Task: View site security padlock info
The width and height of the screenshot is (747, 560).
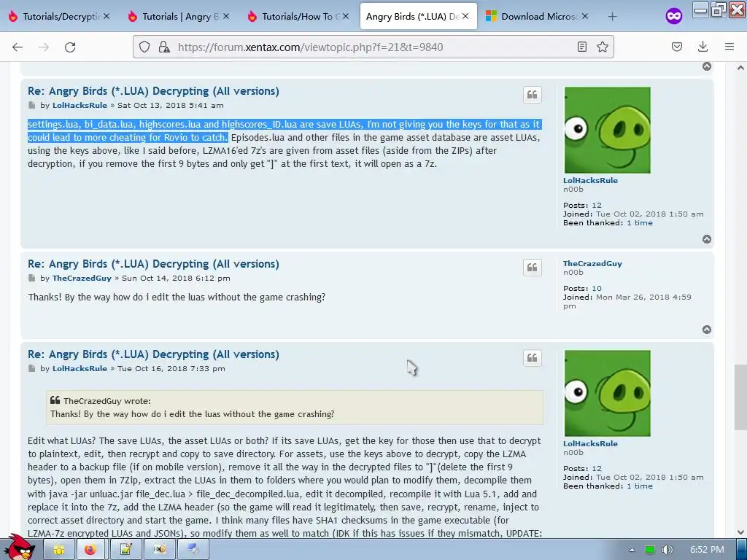Action: 164,47
